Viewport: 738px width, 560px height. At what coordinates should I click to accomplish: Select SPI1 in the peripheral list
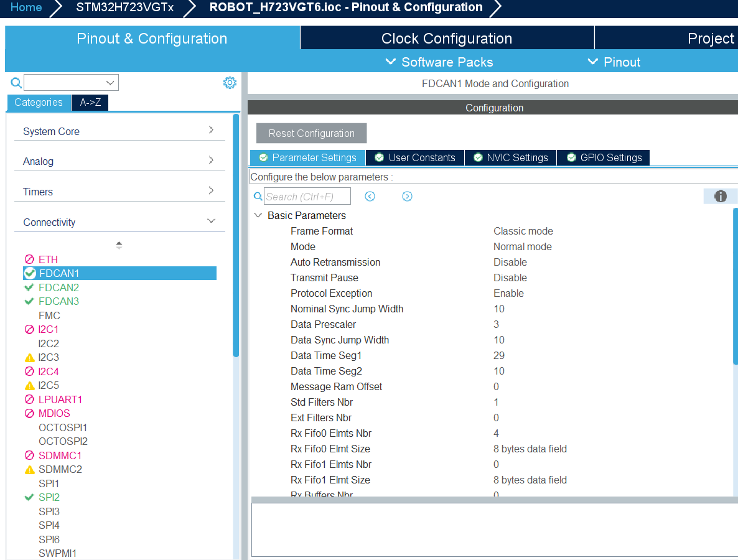pos(49,483)
